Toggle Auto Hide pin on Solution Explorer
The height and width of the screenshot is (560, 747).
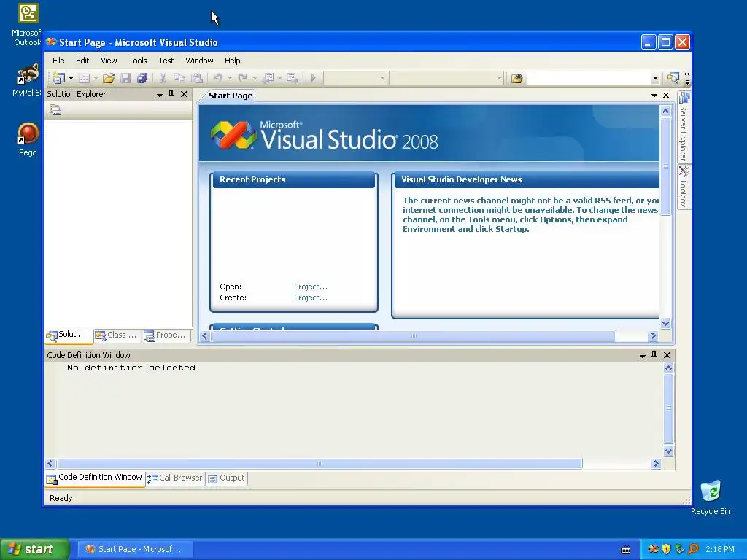pyautogui.click(x=171, y=94)
